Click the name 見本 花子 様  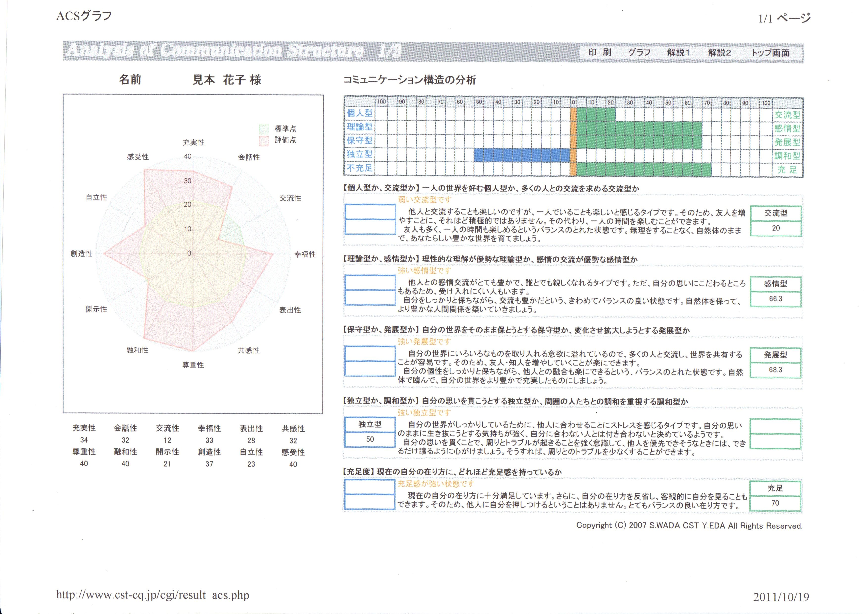pos(227,80)
